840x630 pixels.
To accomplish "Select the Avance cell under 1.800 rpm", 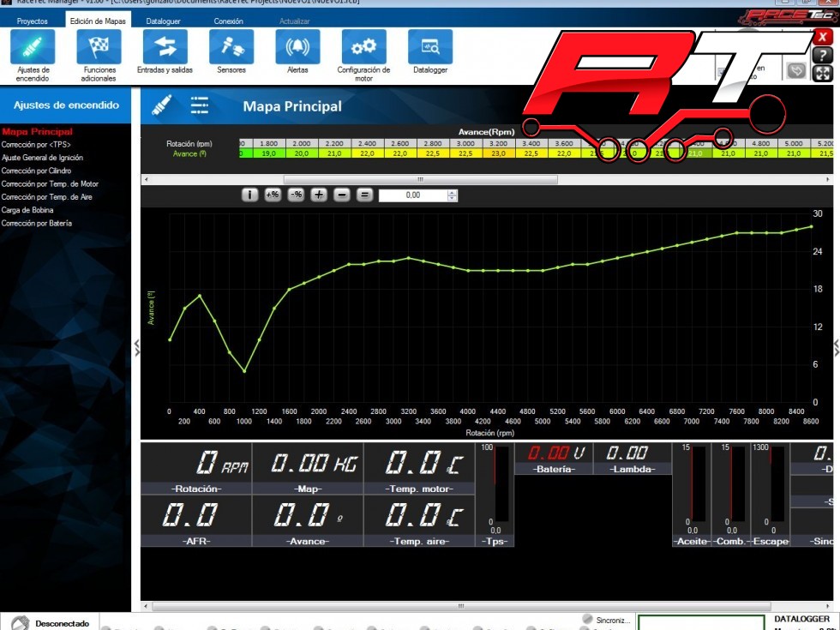I will coord(269,153).
